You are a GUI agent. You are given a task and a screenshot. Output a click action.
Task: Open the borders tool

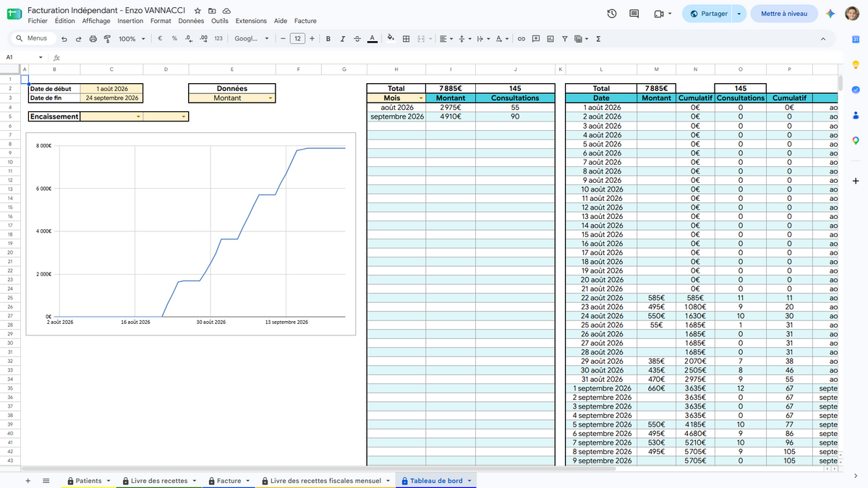point(407,39)
